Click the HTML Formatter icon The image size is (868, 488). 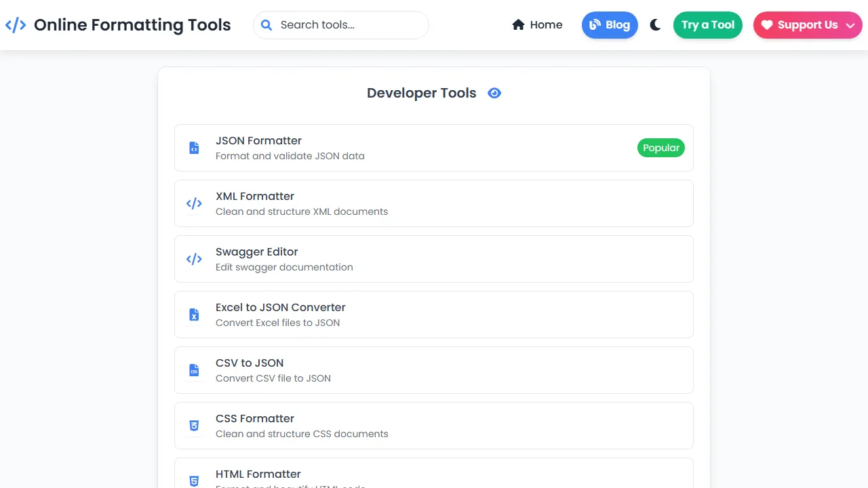point(194,481)
